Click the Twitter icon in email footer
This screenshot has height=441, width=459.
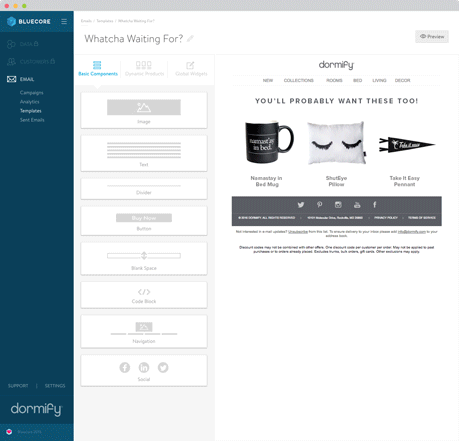pos(301,205)
